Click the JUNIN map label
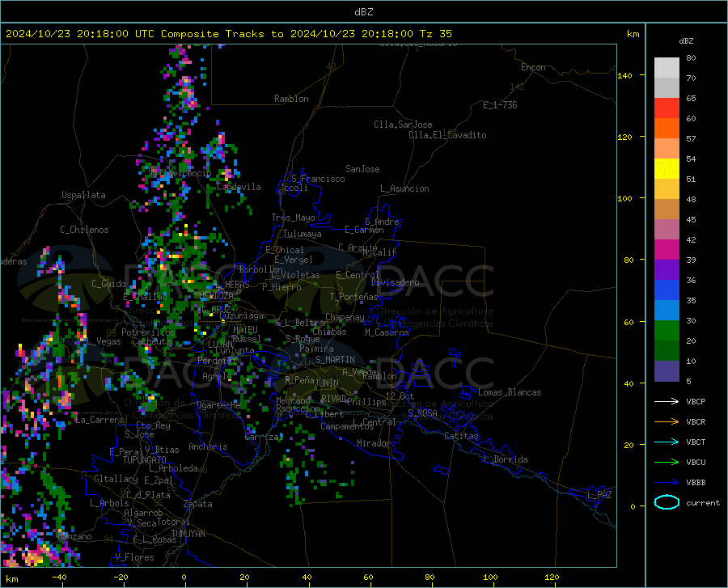Viewport: 728px width, 588px height. pos(327,383)
